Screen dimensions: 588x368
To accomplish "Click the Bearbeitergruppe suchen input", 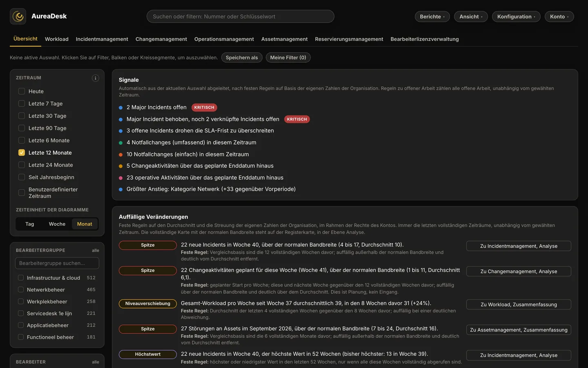I will (57, 263).
